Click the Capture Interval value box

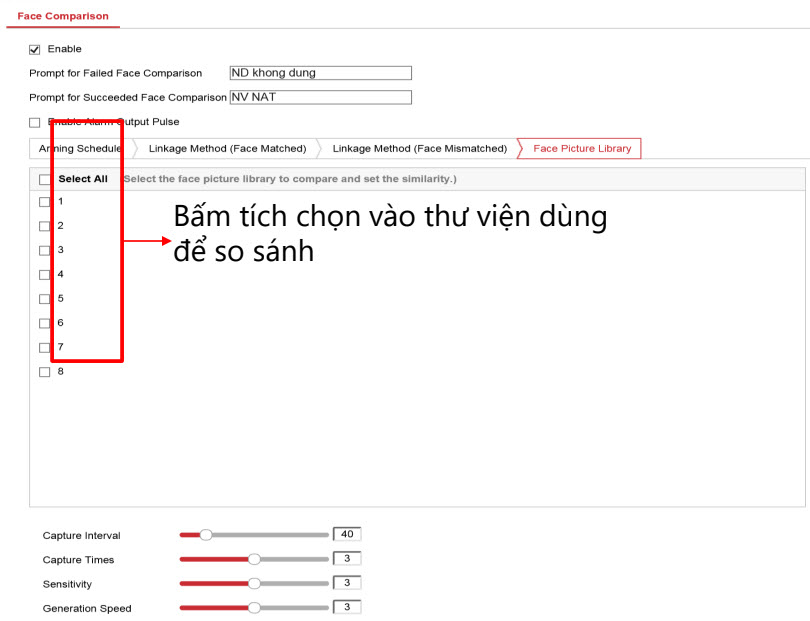coord(347,534)
